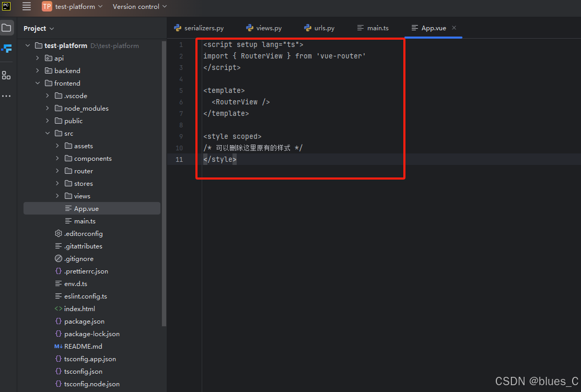Close the App.vue editor tab

click(x=454, y=28)
